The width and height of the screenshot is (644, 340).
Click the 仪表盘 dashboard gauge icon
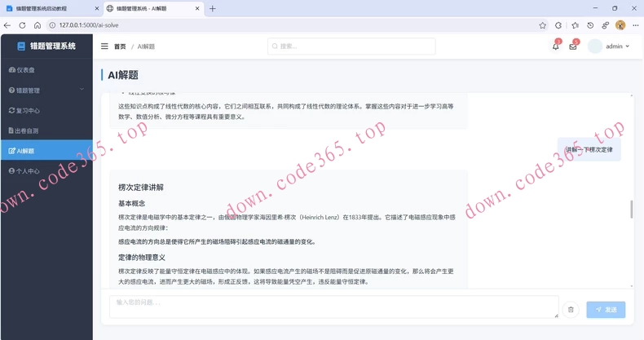click(12, 70)
